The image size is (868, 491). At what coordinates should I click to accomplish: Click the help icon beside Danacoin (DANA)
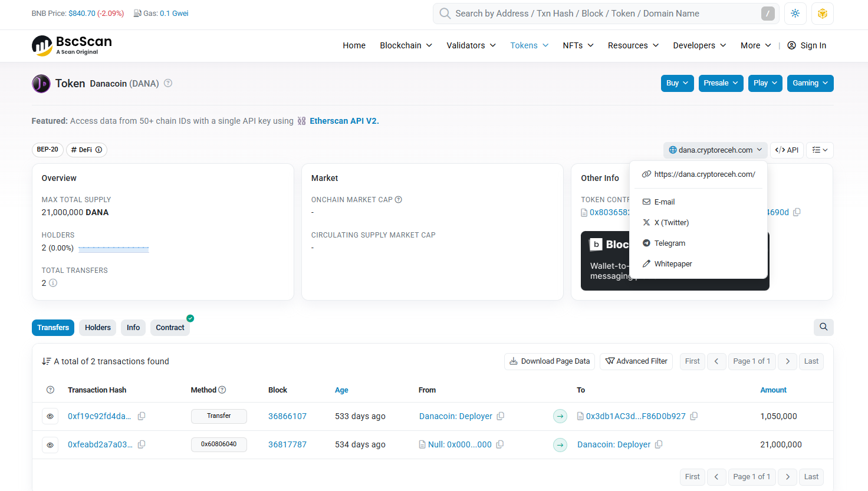tap(168, 83)
